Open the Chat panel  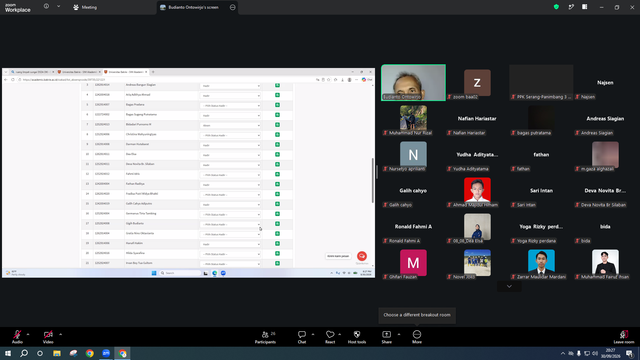click(302, 337)
